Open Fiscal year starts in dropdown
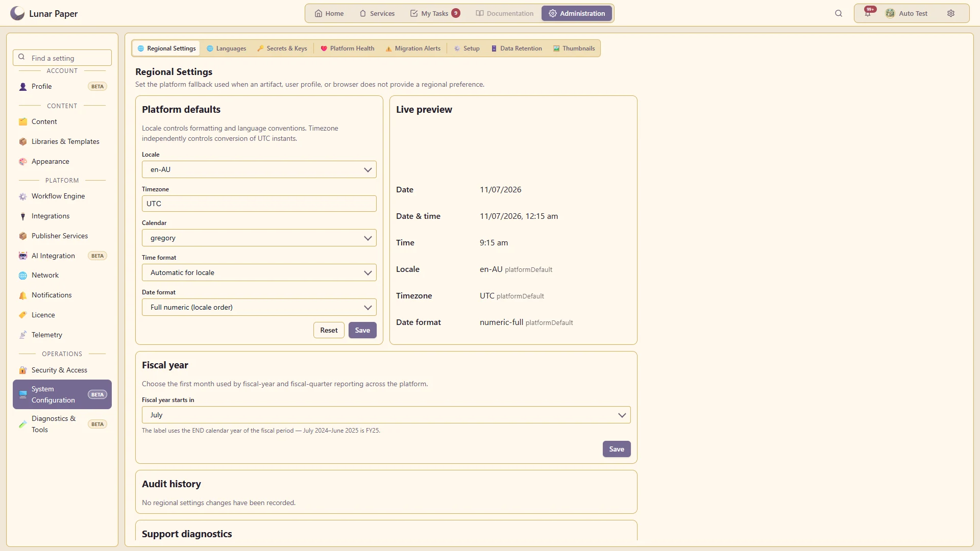This screenshot has height=551, width=980. 386,415
